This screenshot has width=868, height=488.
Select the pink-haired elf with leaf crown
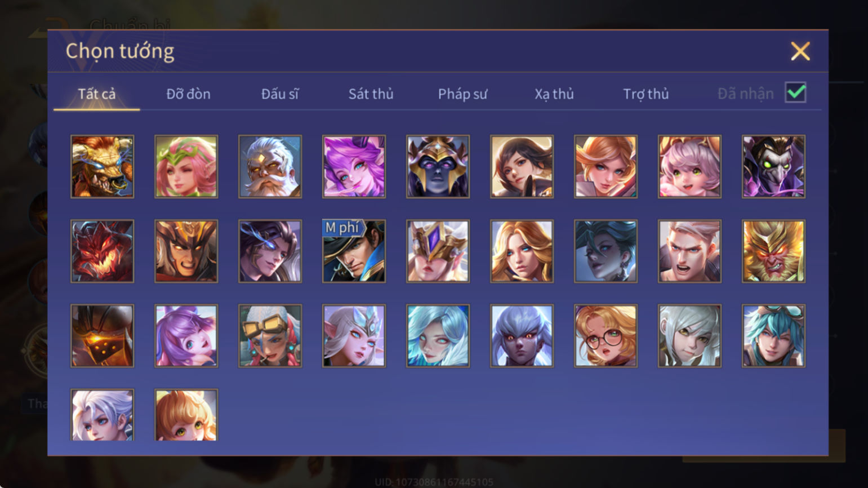click(186, 167)
